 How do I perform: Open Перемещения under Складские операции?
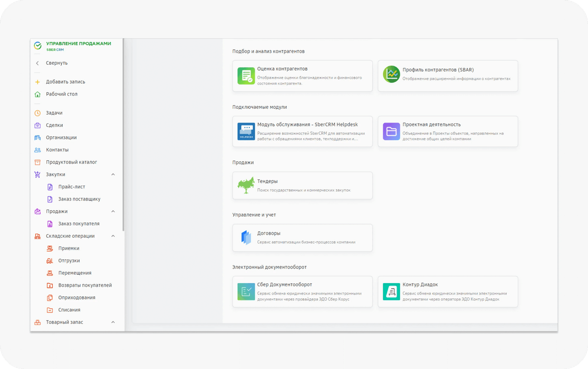[x=75, y=273]
